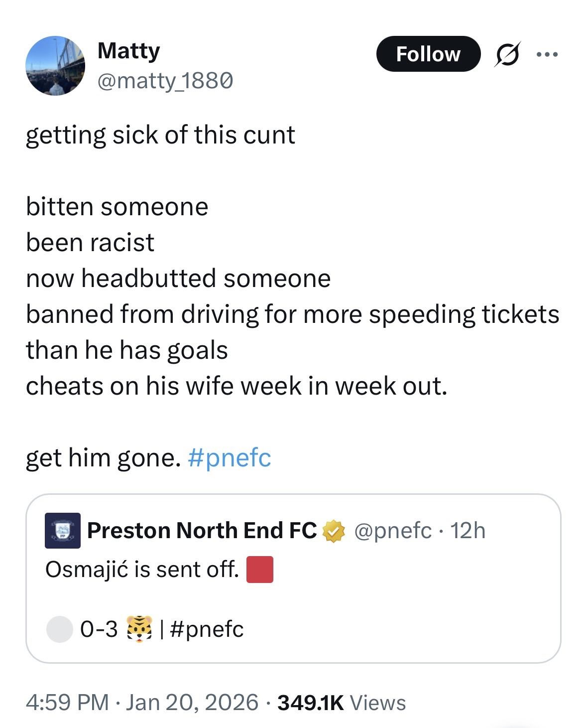Open the three-dot more options menu
The width and height of the screenshot is (587, 728).
click(x=547, y=54)
